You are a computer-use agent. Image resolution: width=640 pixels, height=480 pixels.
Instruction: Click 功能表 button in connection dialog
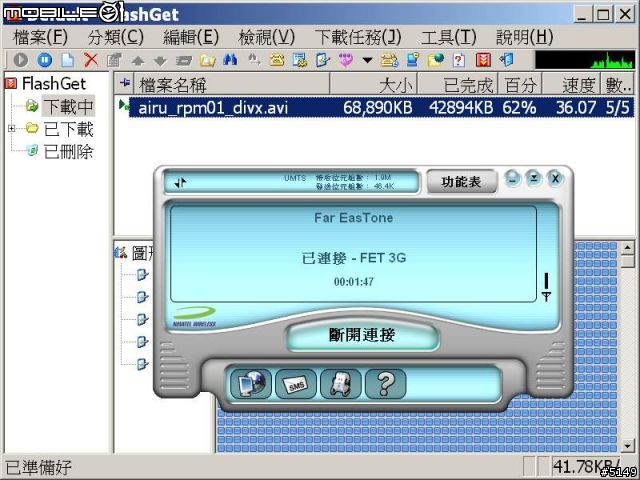pos(461,182)
